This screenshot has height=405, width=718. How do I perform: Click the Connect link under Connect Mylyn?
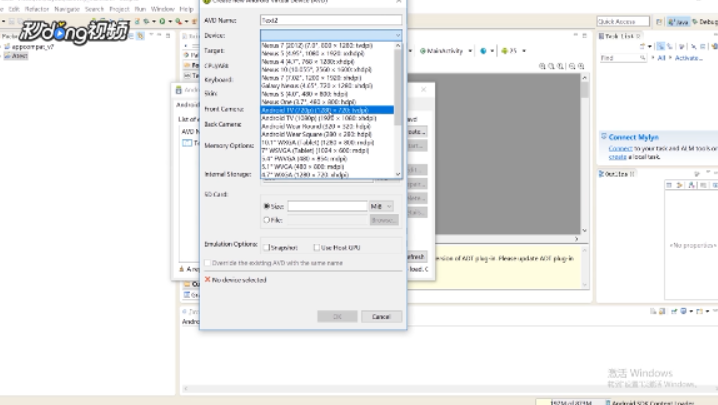pos(620,148)
